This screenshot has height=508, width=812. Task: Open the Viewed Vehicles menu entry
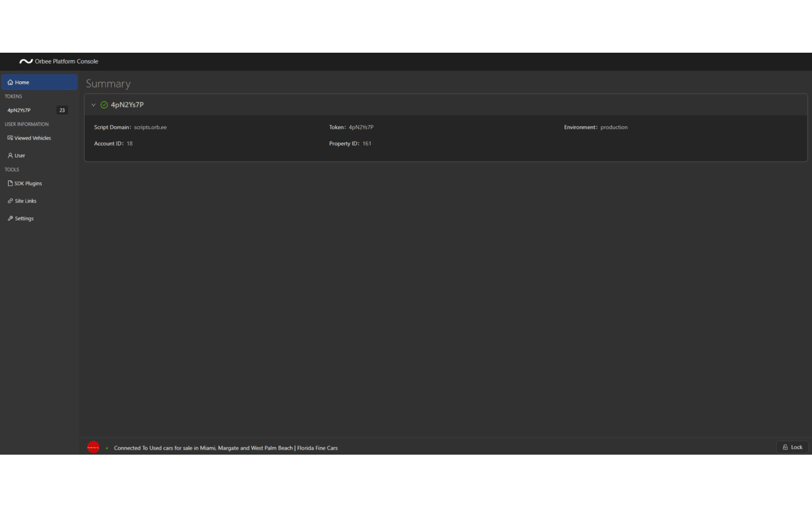[x=33, y=138]
